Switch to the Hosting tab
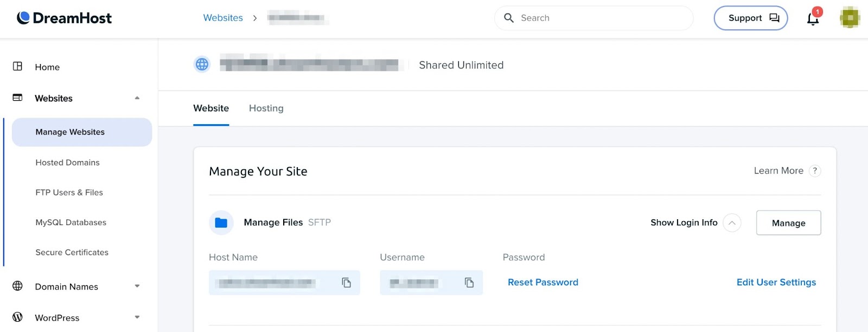The width and height of the screenshot is (868, 332). 266,108
